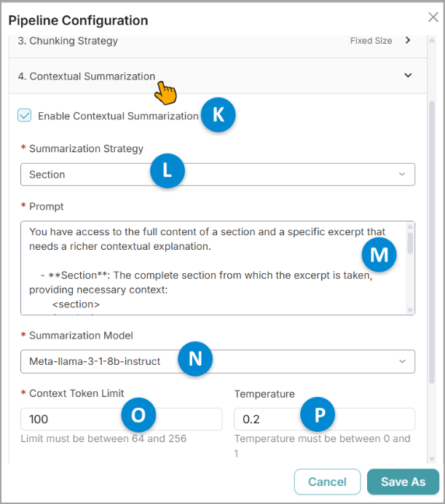Click the Save As button
Screen dimensions: 445x504
(x=403, y=481)
